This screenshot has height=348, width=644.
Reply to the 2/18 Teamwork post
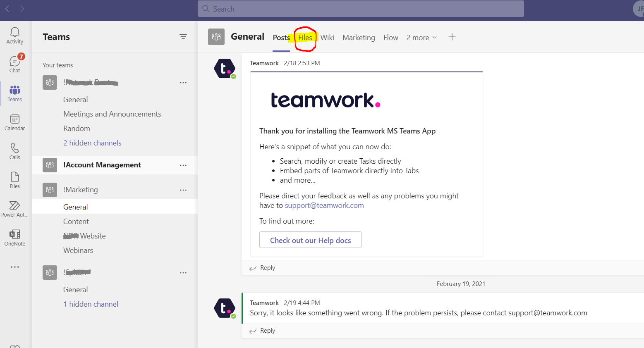262,268
